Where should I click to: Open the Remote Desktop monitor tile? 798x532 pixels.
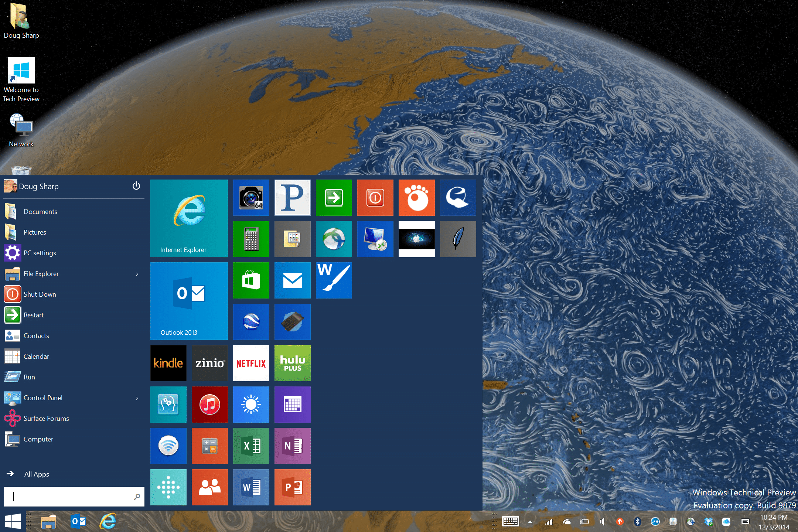pos(375,239)
